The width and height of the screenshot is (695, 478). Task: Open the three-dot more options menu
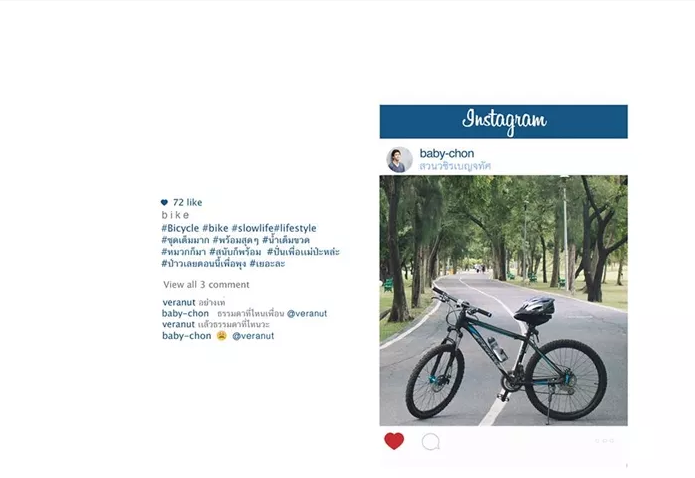[605, 441]
